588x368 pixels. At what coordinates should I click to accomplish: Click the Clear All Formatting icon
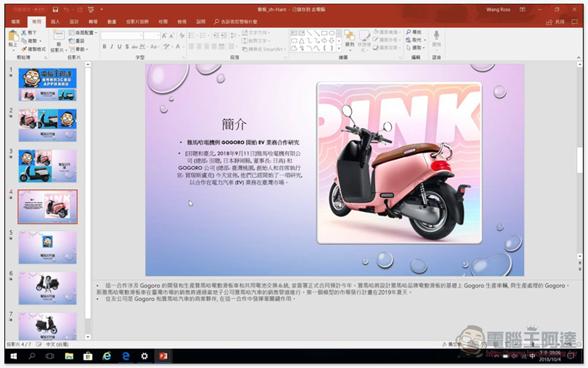(182, 35)
